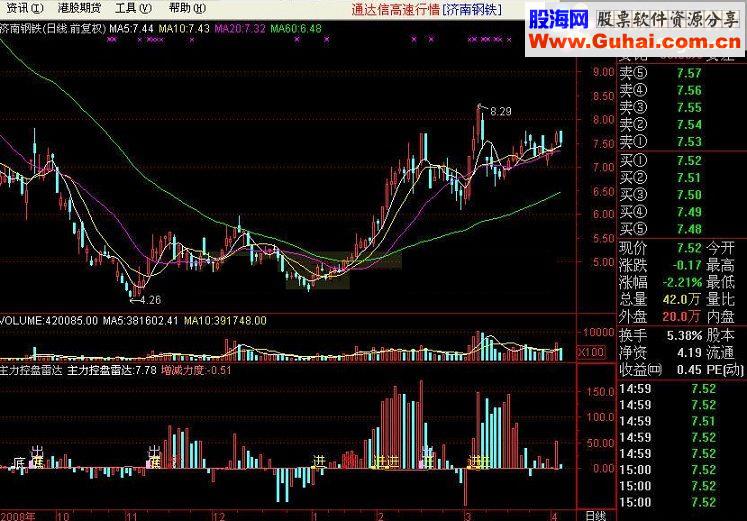Screen dimensions: 747x521
Task: Click the volume MA5:381602.41 label
Action: point(141,321)
